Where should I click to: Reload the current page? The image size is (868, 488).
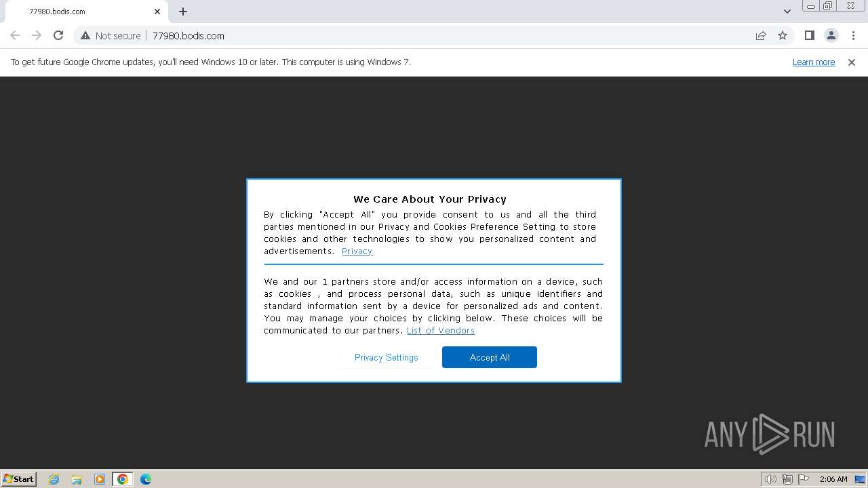[58, 35]
